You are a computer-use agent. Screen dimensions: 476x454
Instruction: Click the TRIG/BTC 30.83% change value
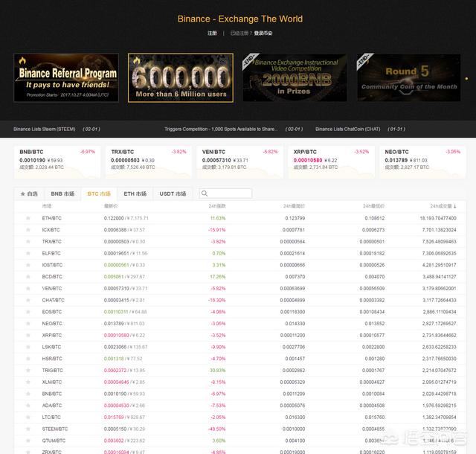pyautogui.click(x=218, y=370)
